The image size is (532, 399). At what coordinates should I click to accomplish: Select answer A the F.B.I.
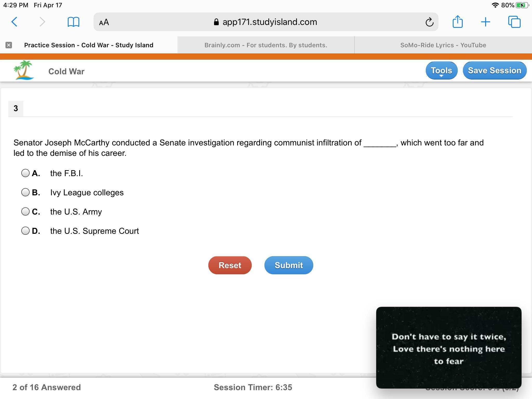[x=25, y=173]
